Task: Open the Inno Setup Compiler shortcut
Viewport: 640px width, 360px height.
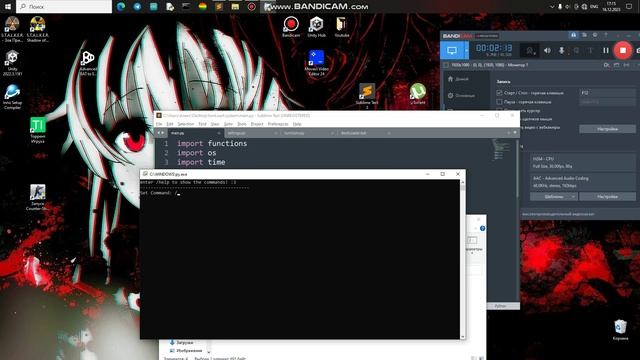Action: pyautogui.click(x=12, y=97)
